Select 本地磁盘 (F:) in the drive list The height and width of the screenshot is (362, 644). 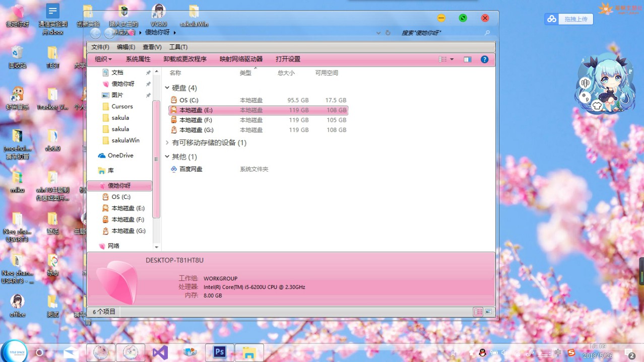click(x=258, y=120)
